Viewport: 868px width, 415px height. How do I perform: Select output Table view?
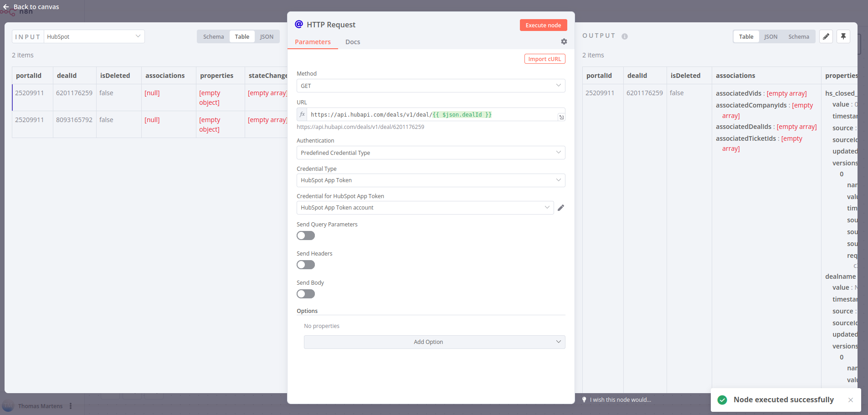746,37
